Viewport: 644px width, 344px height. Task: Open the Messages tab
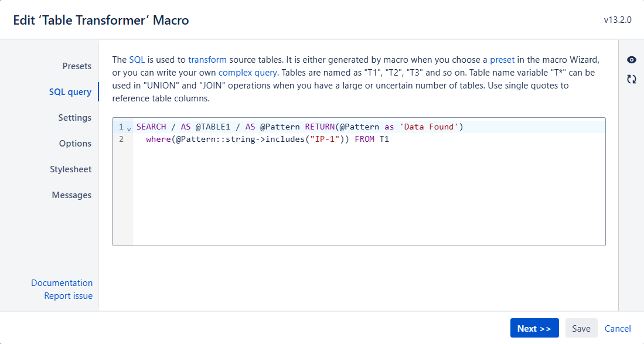click(x=71, y=195)
